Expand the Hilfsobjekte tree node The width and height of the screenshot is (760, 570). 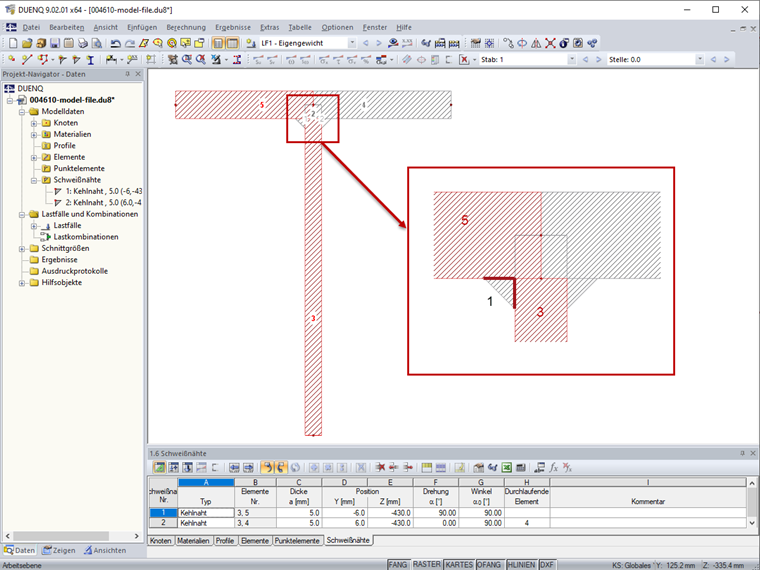pos(22,283)
